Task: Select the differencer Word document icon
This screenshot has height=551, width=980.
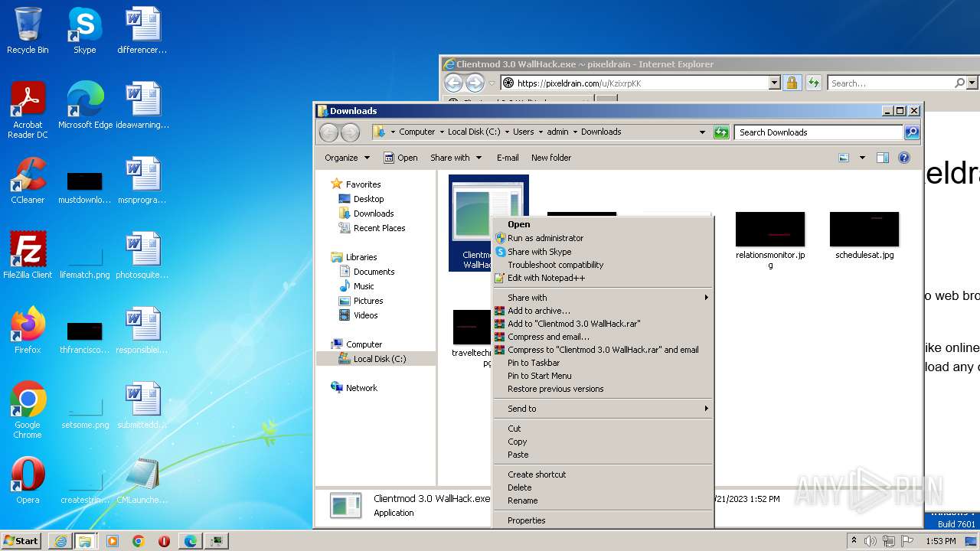Action: point(142,31)
